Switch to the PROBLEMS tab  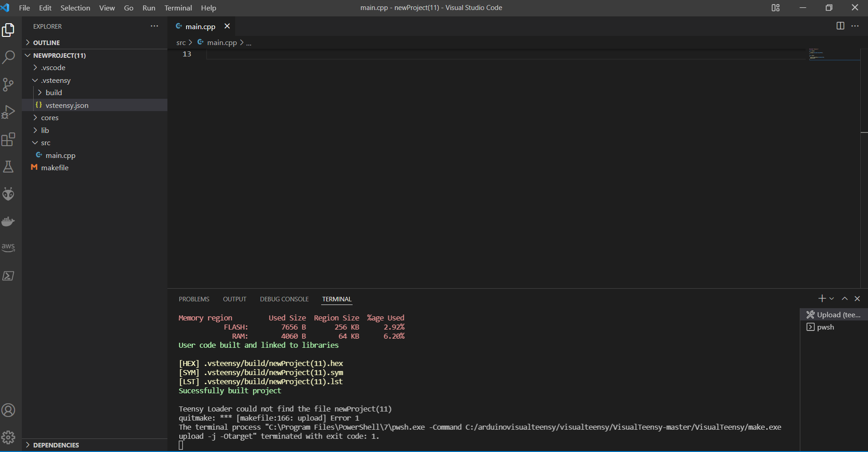(194, 299)
